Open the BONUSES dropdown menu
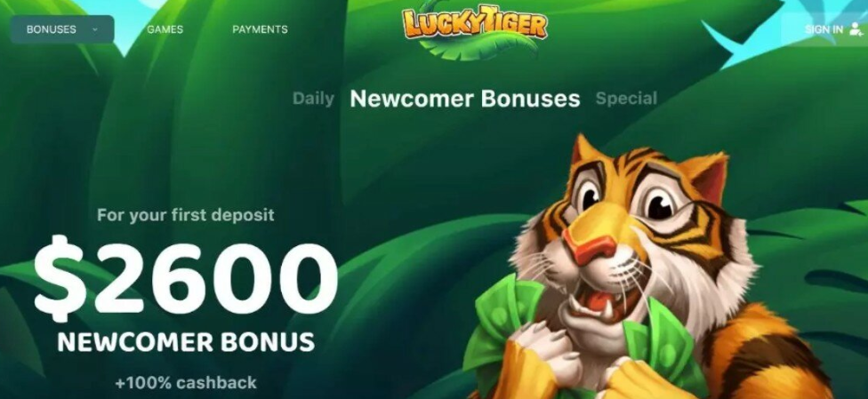 point(62,29)
